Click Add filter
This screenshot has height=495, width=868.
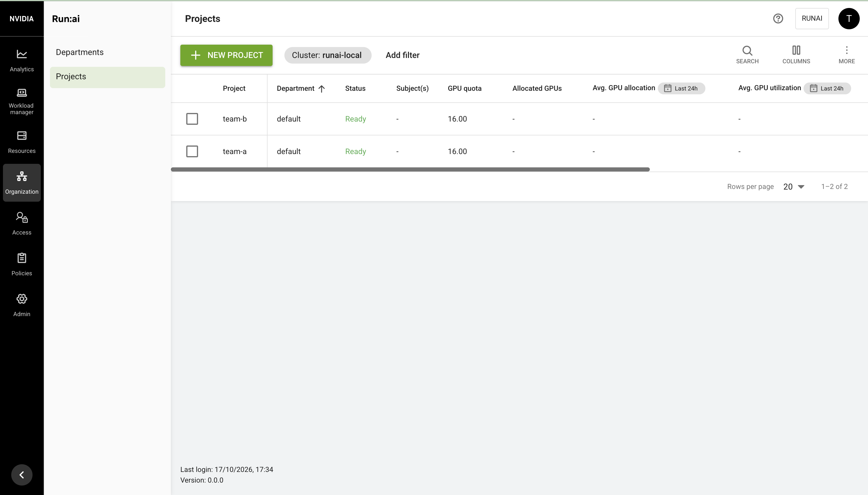pyautogui.click(x=402, y=55)
